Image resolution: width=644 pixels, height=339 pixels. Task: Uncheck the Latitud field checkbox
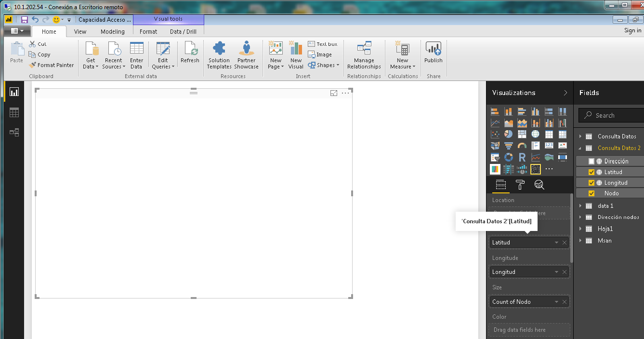tap(591, 172)
